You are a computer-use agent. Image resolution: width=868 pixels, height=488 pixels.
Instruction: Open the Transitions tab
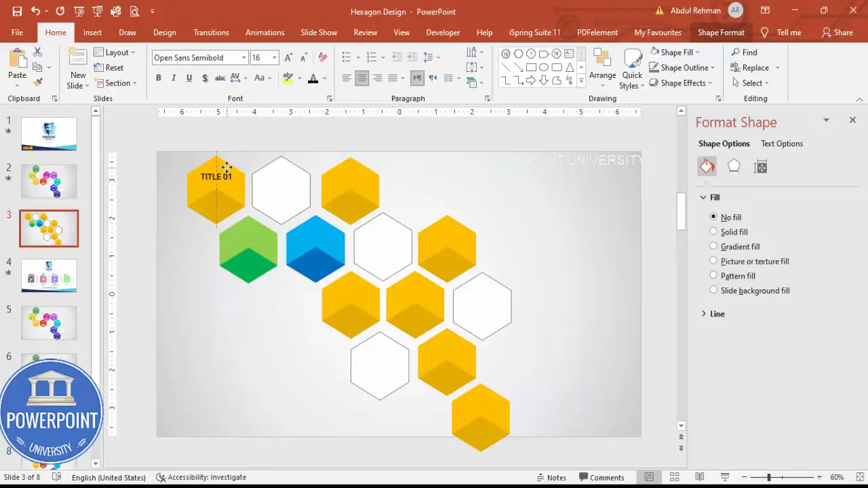tap(211, 33)
